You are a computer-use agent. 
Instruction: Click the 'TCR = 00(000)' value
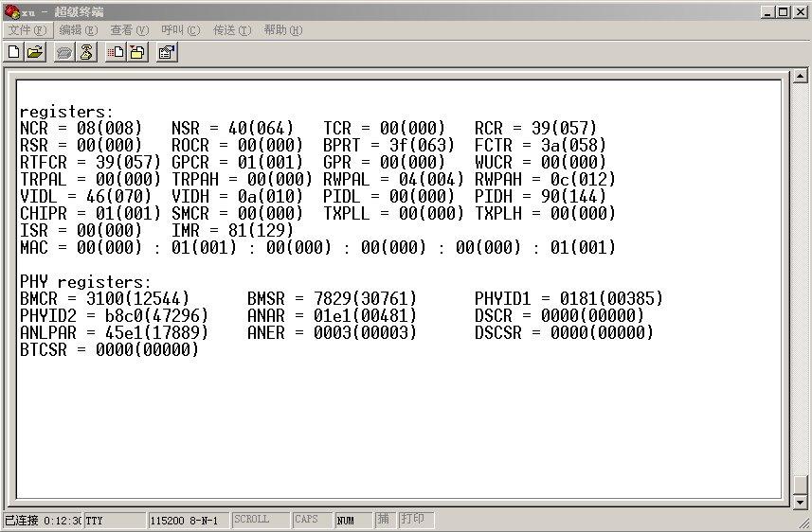385,129
